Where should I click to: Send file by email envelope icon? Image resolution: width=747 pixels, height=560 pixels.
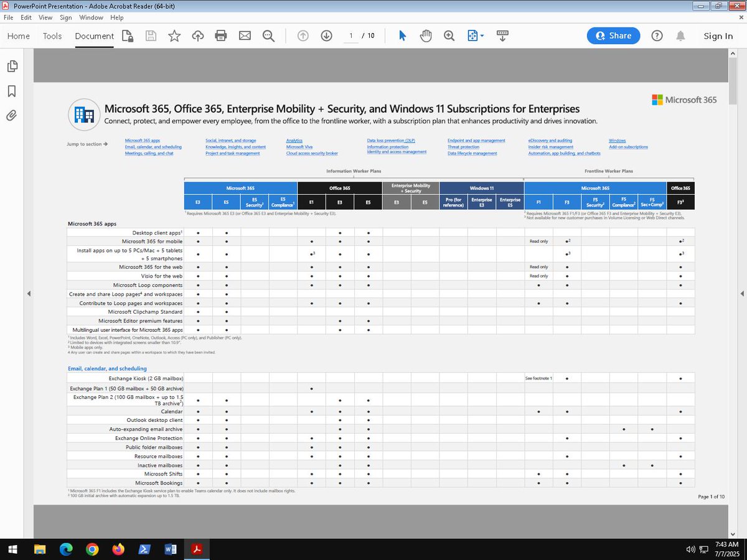tap(245, 35)
